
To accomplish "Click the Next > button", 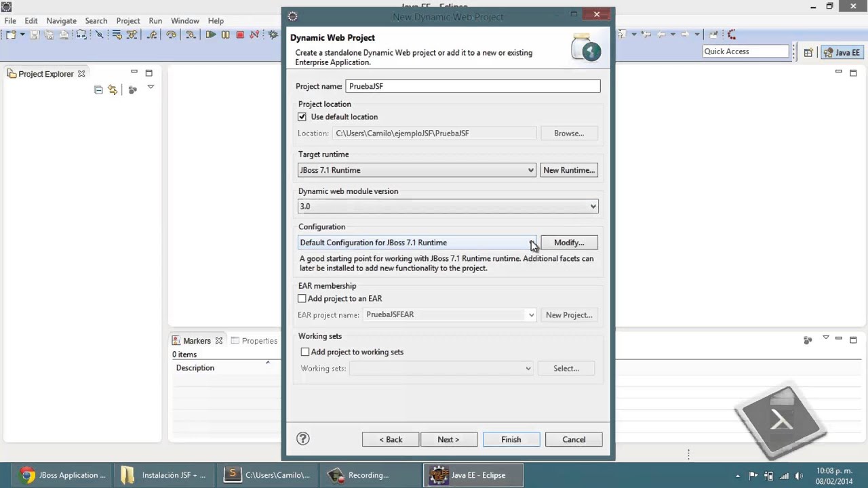I will (x=448, y=440).
